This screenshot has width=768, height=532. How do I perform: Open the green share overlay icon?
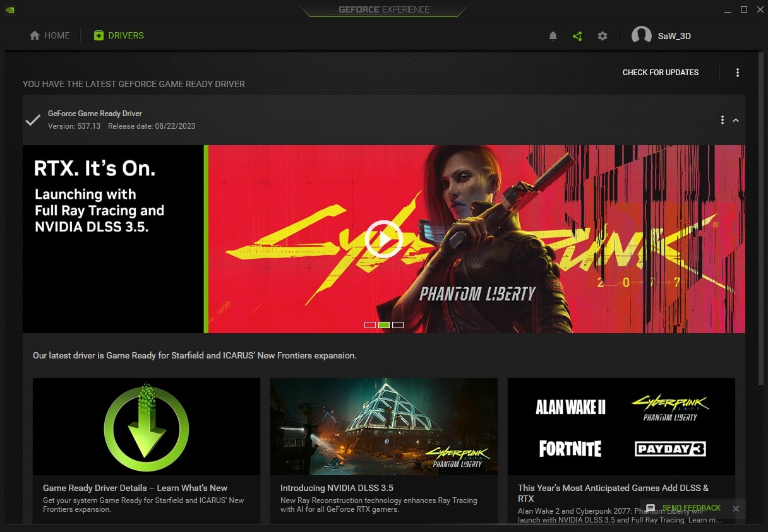(577, 36)
